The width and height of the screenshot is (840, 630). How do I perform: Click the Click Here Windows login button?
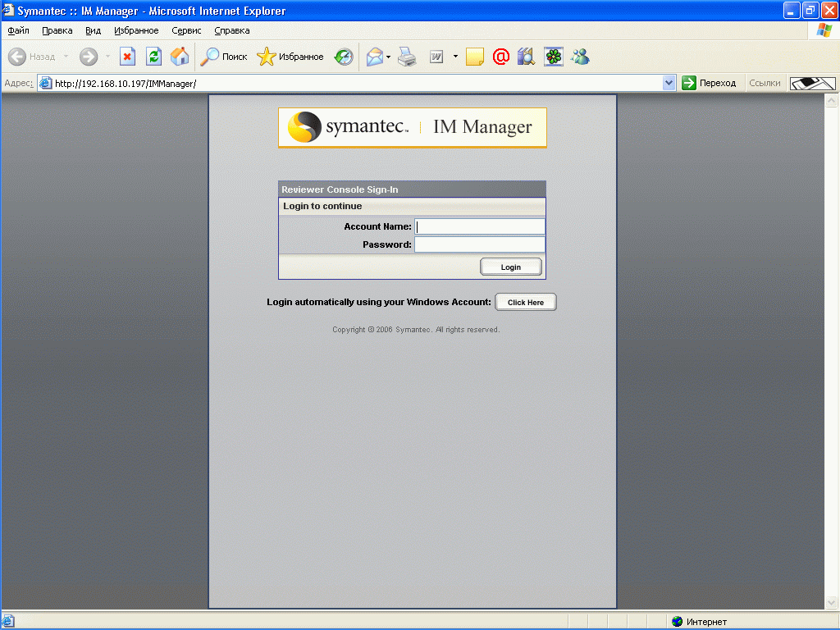(x=526, y=302)
